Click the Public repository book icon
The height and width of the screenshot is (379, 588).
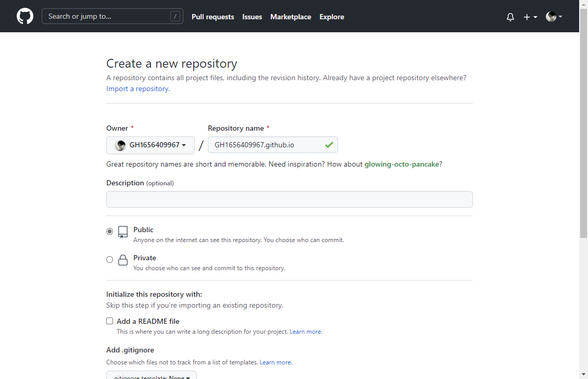[x=123, y=232]
